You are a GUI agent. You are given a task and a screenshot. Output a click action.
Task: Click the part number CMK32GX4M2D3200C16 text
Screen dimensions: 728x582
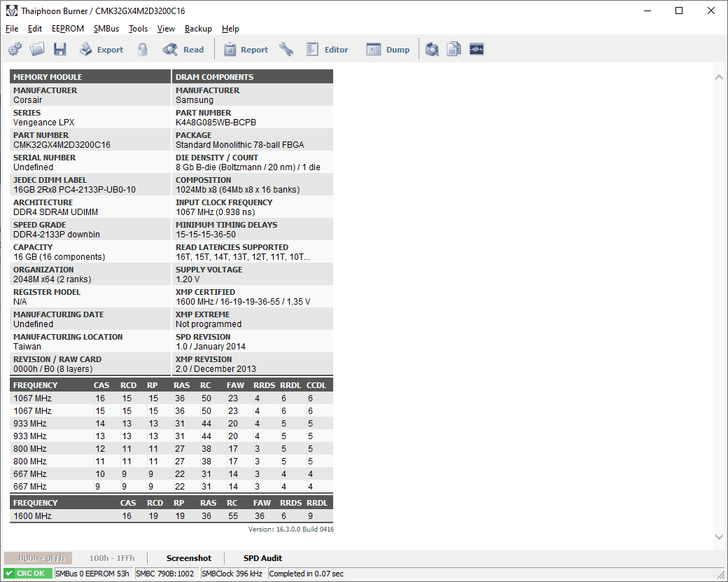tap(62, 145)
